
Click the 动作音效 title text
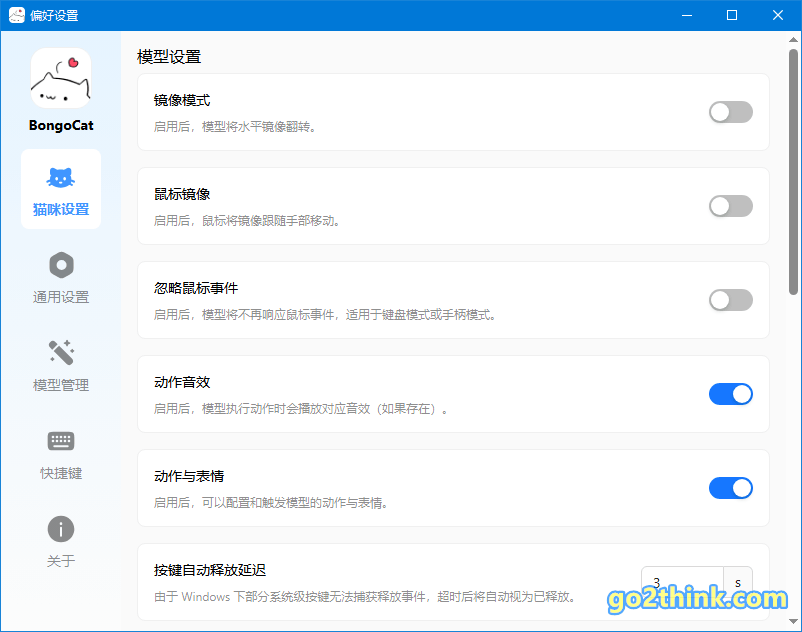(x=182, y=382)
